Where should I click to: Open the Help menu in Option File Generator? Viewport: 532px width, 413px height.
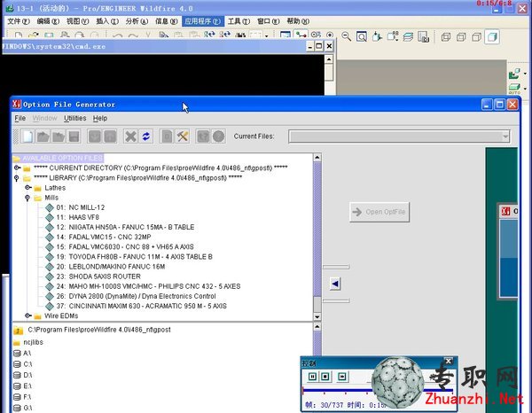(x=100, y=118)
